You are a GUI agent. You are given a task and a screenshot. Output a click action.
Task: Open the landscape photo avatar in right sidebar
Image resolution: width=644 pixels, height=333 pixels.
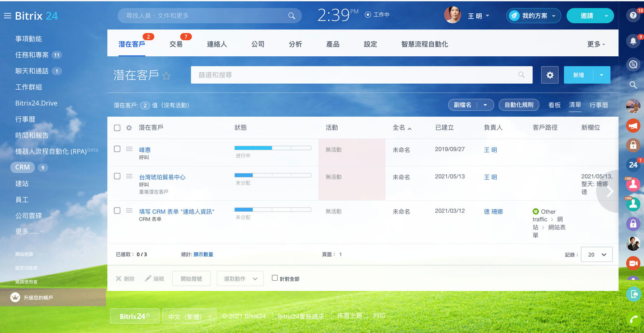pyautogui.click(x=633, y=106)
